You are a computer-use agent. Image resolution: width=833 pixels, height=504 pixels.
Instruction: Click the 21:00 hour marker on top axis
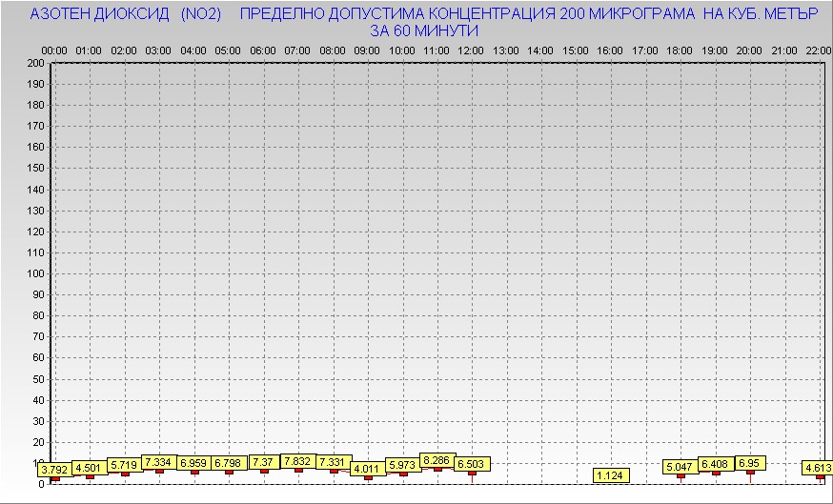point(784,50)
